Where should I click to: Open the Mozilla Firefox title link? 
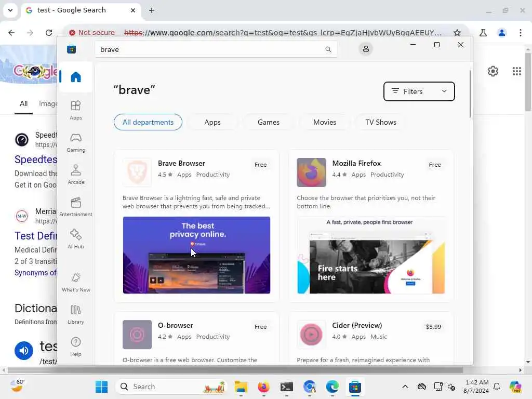356,163
